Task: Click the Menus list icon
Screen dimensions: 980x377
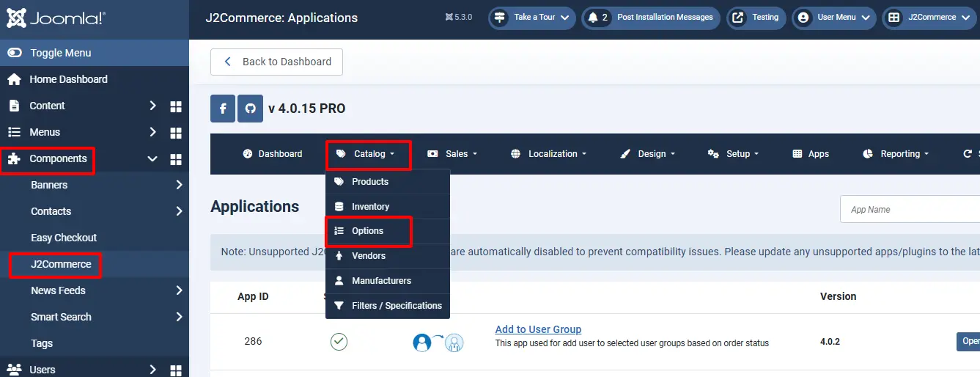Action: pos(14,132)
